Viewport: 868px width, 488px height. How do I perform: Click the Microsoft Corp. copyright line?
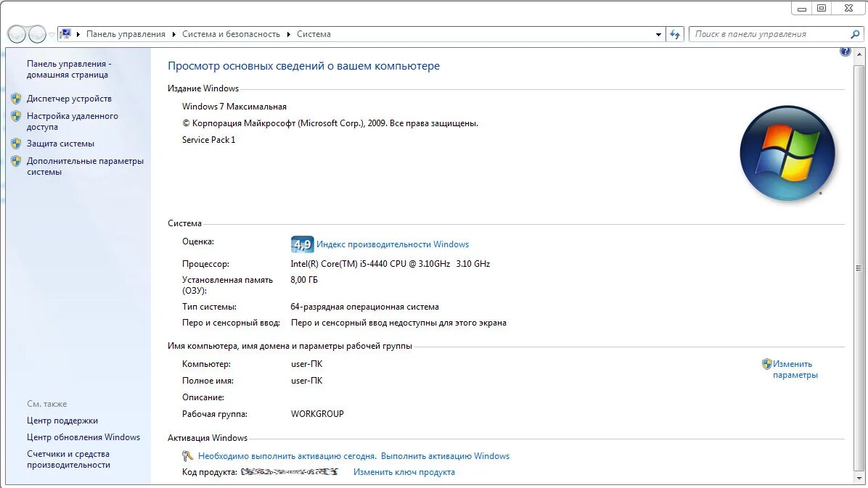pos(330,123)
